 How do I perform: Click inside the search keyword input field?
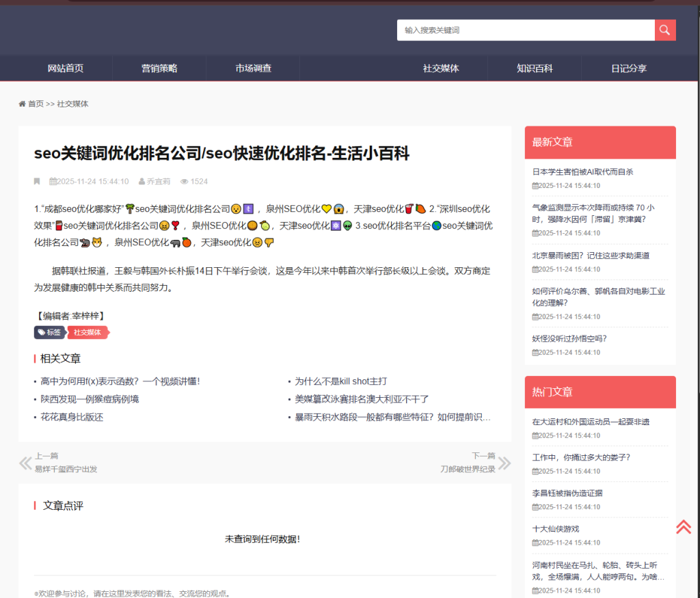click(x=526, y=30)
